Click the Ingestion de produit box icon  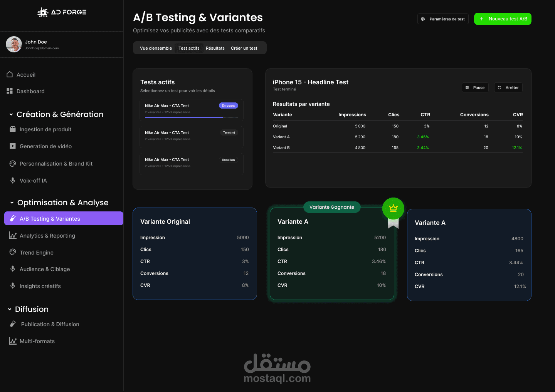coord(13,129)
